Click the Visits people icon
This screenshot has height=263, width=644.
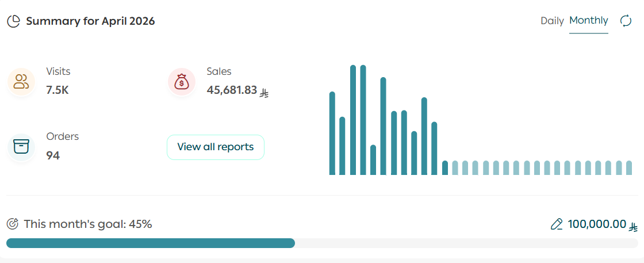(x=21, y=81)
